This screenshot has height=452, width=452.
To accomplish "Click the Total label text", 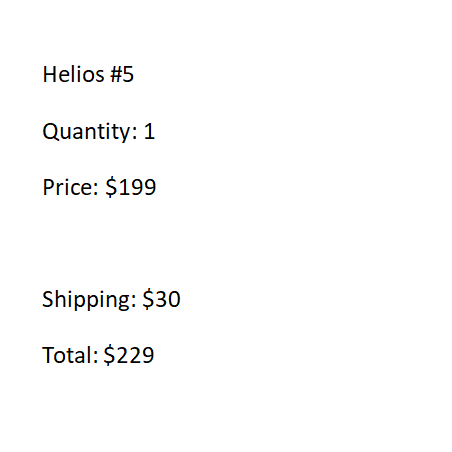I will (x=70, y=355).
